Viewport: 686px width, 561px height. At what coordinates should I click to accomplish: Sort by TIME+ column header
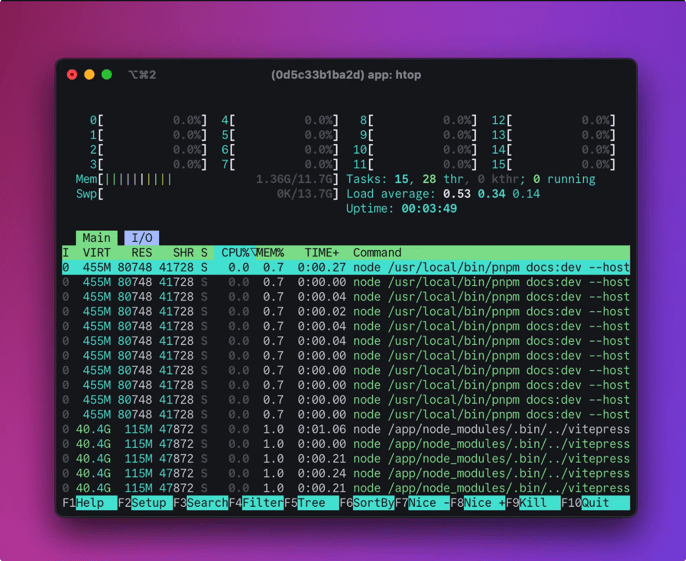click(322, 252)
